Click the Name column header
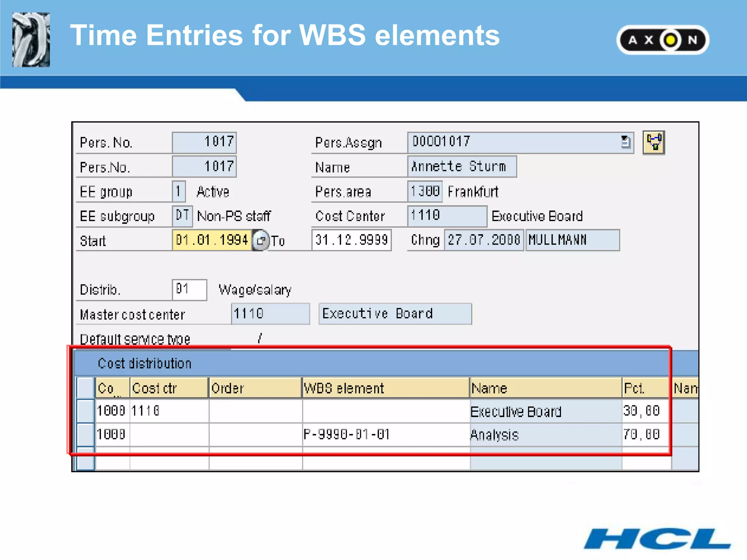Screen dimensions: 747x560 pos(546,388)
